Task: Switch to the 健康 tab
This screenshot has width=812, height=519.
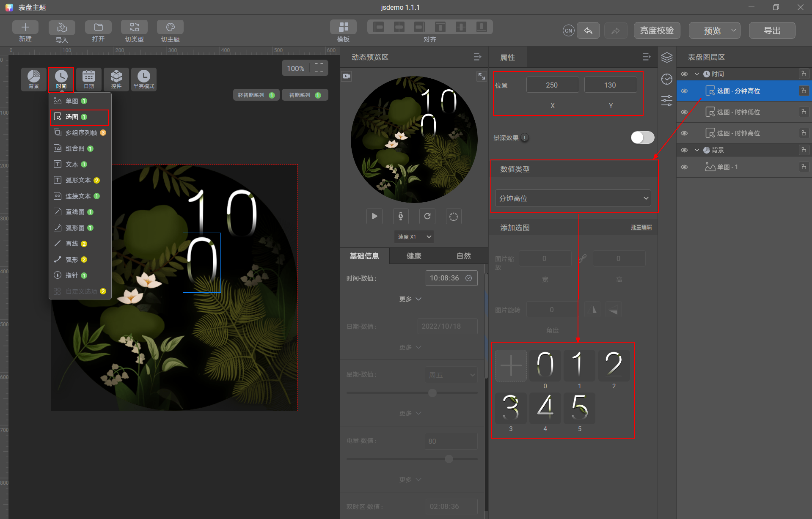Action: point(414,256)
